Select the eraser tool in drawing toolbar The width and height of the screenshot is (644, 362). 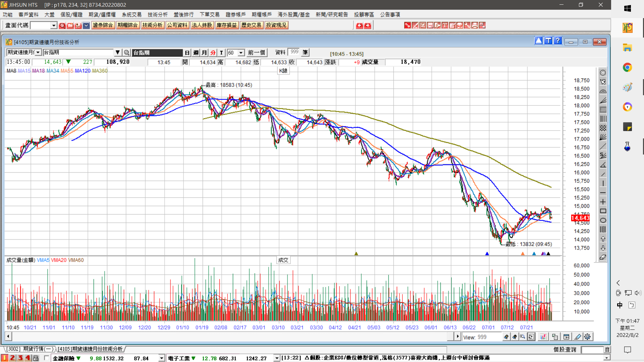click(x=603, y=257)
